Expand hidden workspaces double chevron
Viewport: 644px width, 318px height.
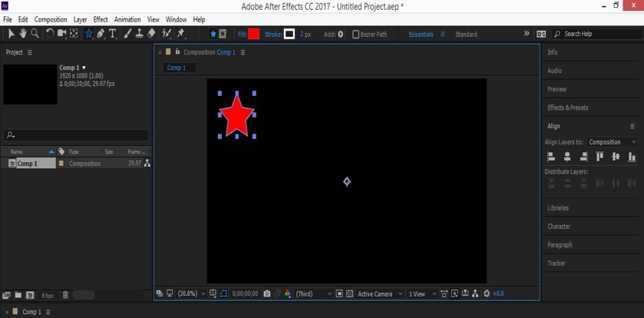tap(527, 34)
